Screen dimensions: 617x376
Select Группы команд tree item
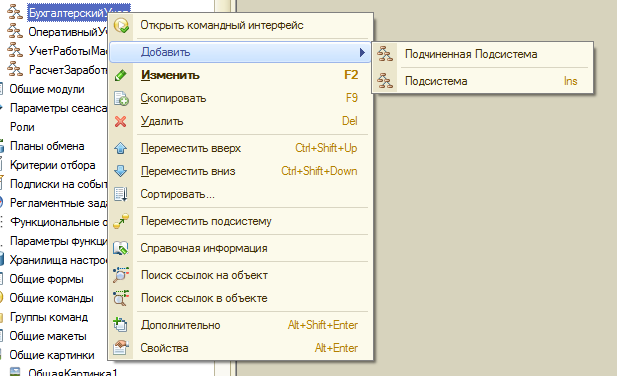point(49,317)
